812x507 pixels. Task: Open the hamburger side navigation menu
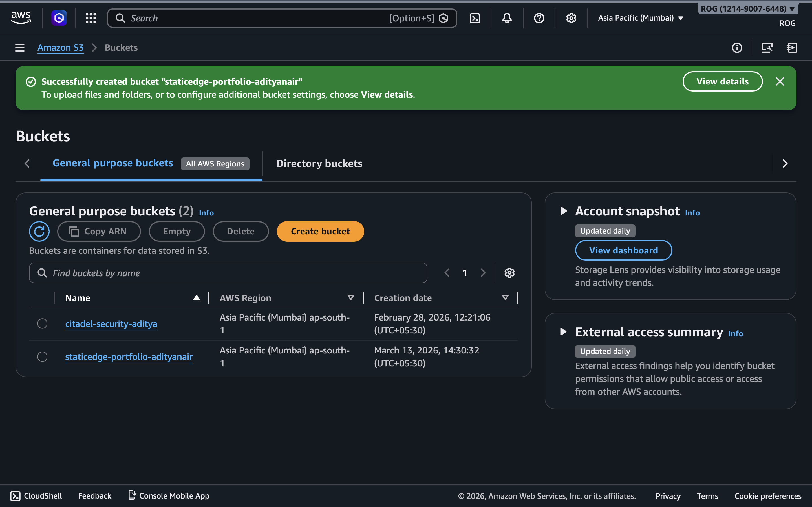coord(20,48)
